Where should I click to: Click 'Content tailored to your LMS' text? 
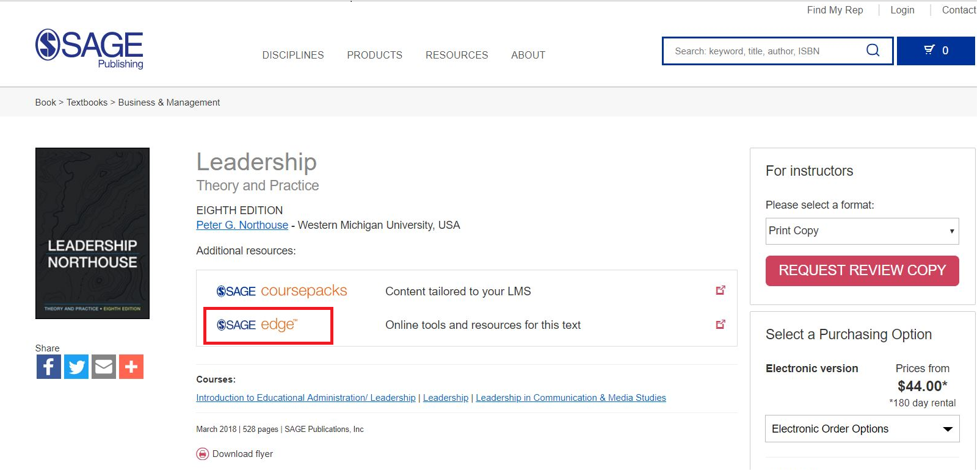coord(458,292)
